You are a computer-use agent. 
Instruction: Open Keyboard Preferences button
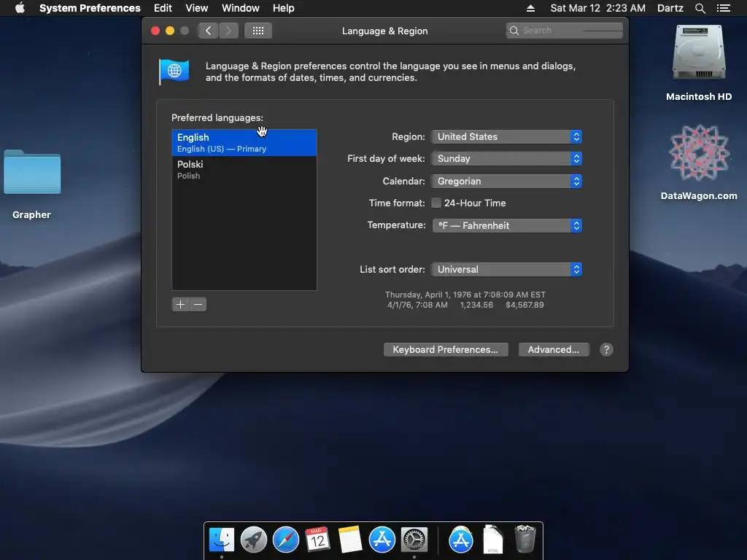[x=446, y=349]
